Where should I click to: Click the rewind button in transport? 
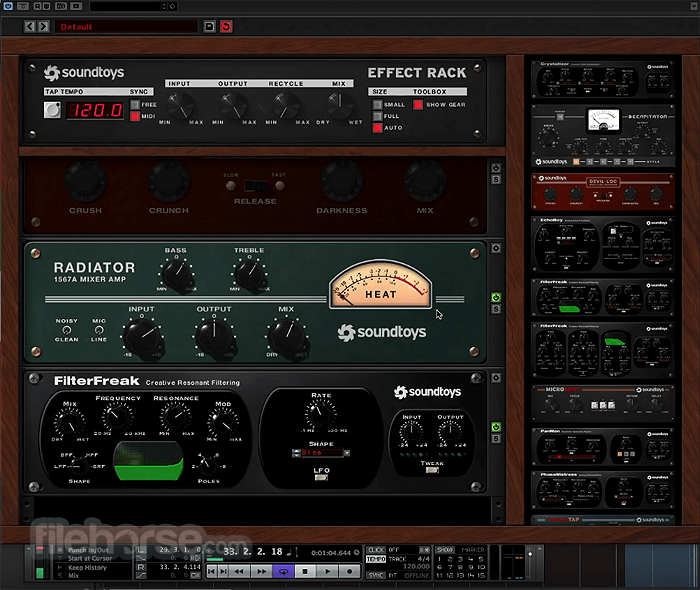tap(239, 571)
